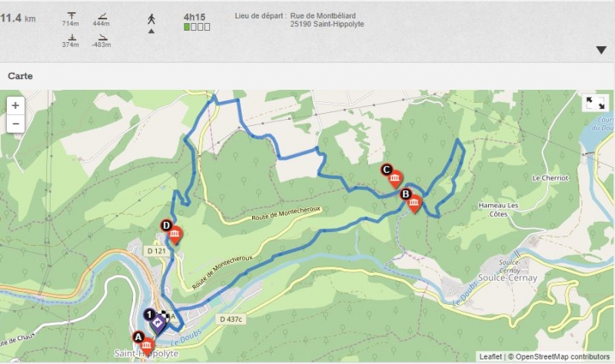Click the maximum altitude 714m icon

pos(71,15)
